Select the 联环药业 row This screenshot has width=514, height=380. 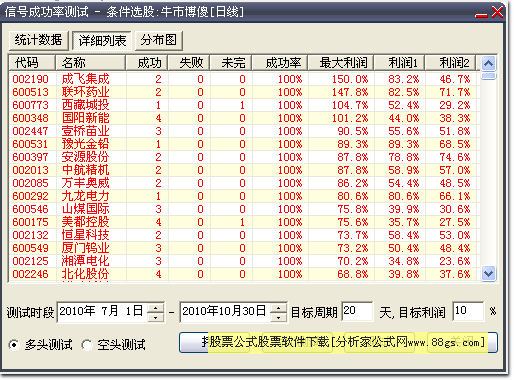point(244,92)
